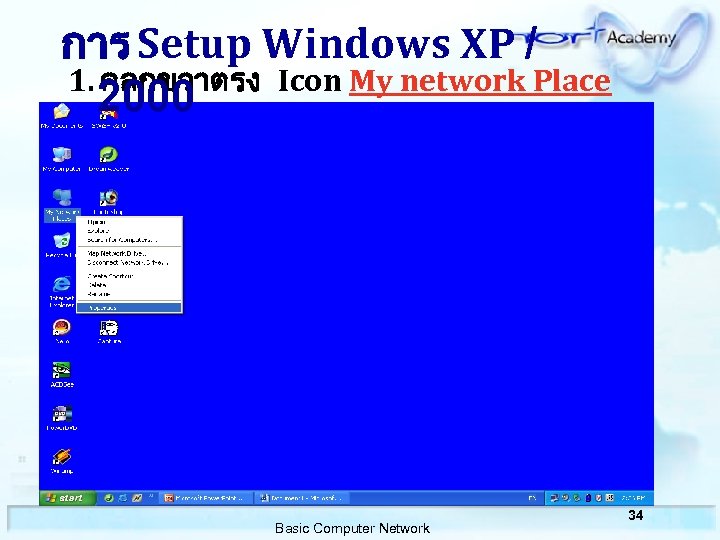720x540 pixels.
Task: Click the green globe icon in the system tray
Action: tap(577, 498)
